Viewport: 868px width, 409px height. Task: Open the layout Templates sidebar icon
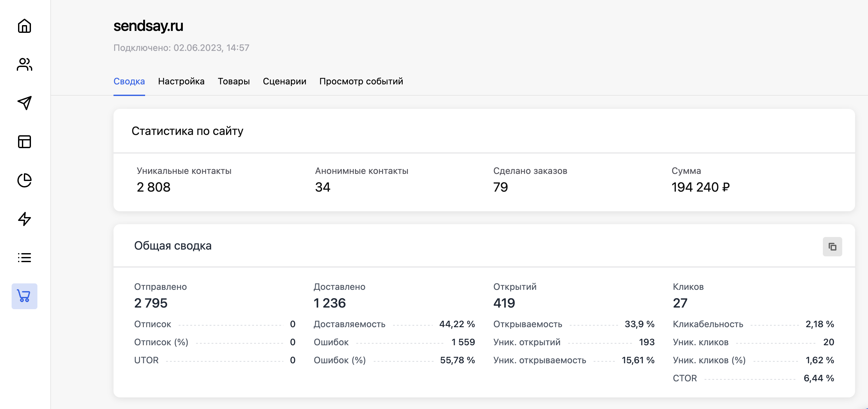[x=24, y=142]
